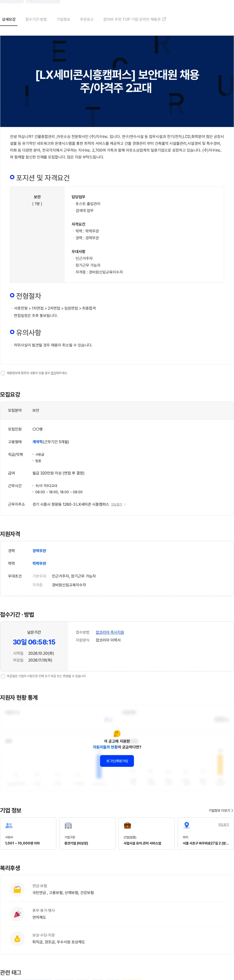The image size is (234, 980).
Task: Click the 월급 320만원 이상 salary text
Action: click(58, 473)
